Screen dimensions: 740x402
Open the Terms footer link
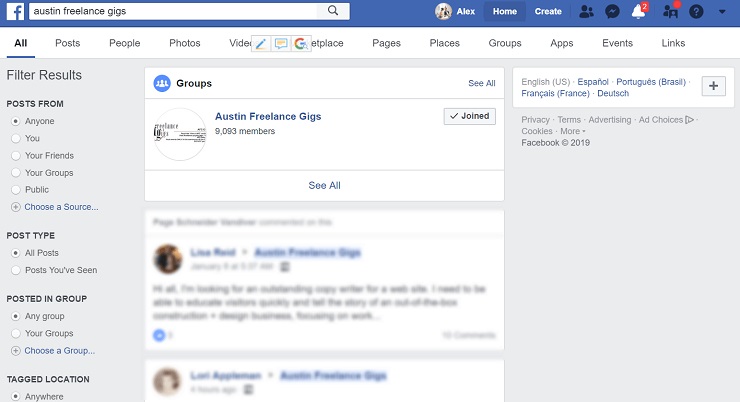click(x=569, y=120)
